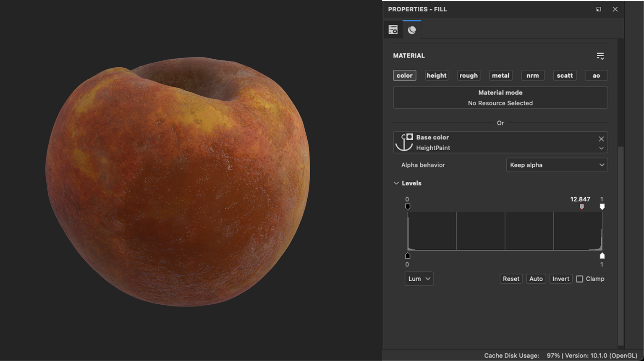This screenshot has height=361, width=644.
Task: Open the Alpha behavior dropdown
Action: (x=557, y=165)
